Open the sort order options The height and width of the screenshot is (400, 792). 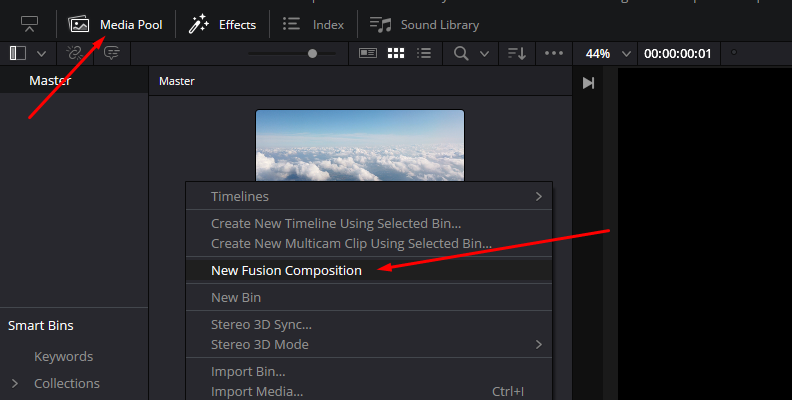(x=516, y=53)
